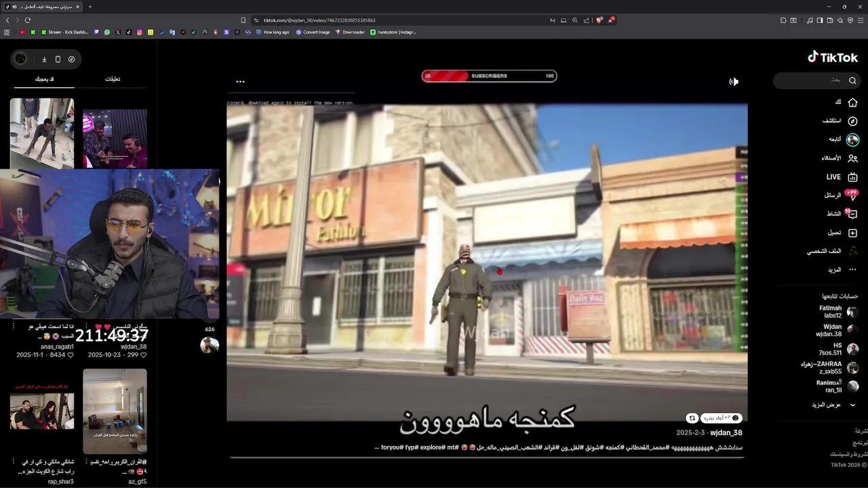This screenshot has height=488, width=868.
Task: Close the current TikTok browser tab
Action: click(x=78, y=7)
